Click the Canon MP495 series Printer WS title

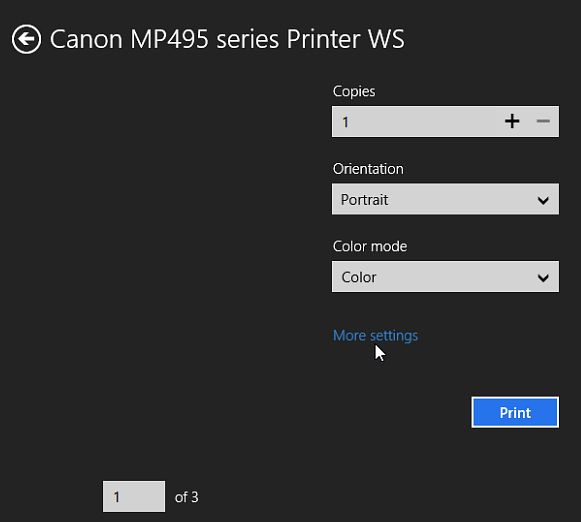pos(227,39)
